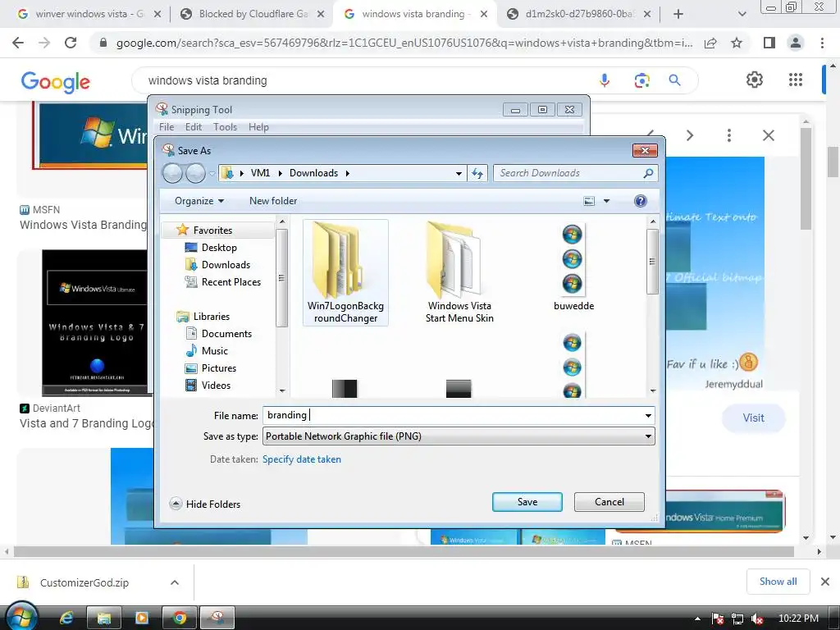Click Show all downloads
Image resolution: width=840 pixels, height=630 pixels.
(778, 582)
